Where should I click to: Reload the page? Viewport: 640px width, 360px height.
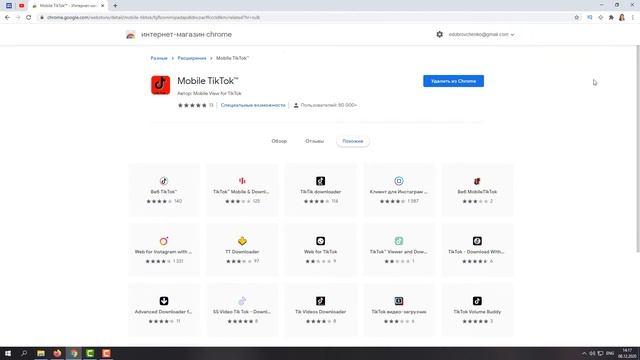tap(29, 17)
